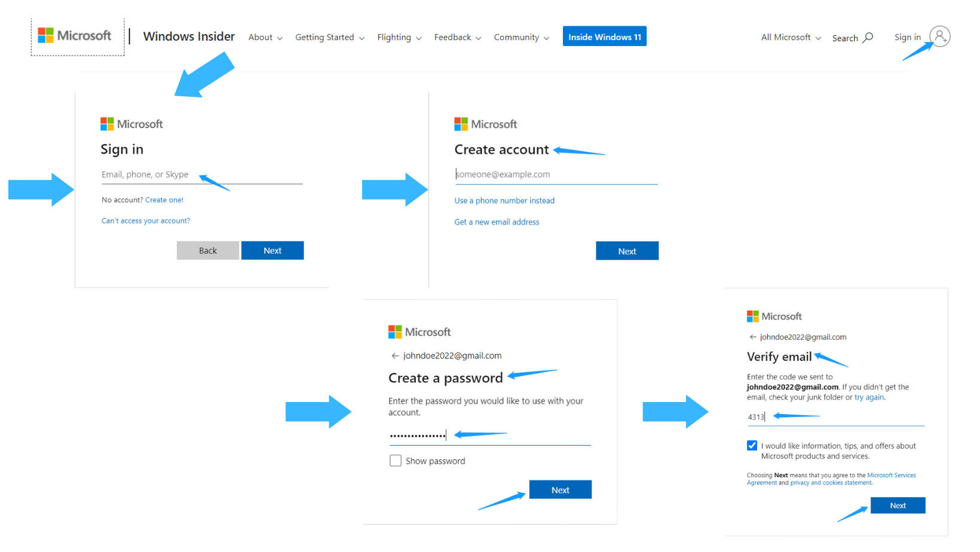Uncheck the information, tips, and offers checkbox

pyautogui.click(x=752, y=446)
